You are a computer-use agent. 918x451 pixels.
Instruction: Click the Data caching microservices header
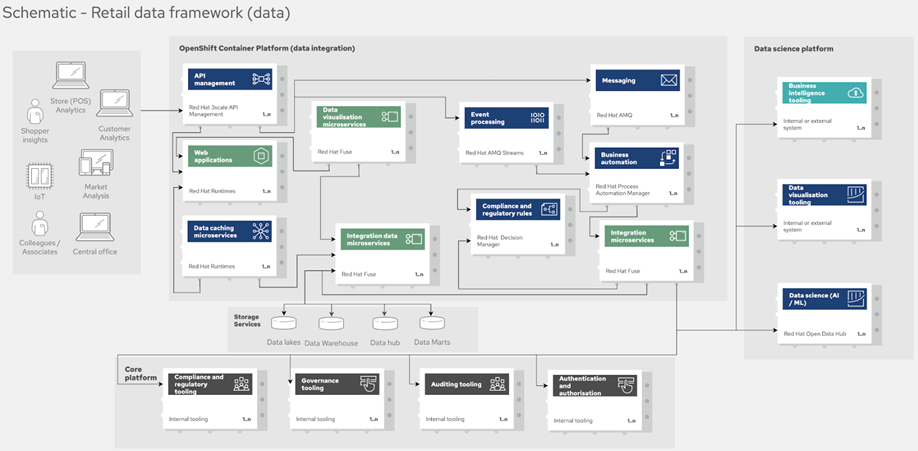(230, 231)
